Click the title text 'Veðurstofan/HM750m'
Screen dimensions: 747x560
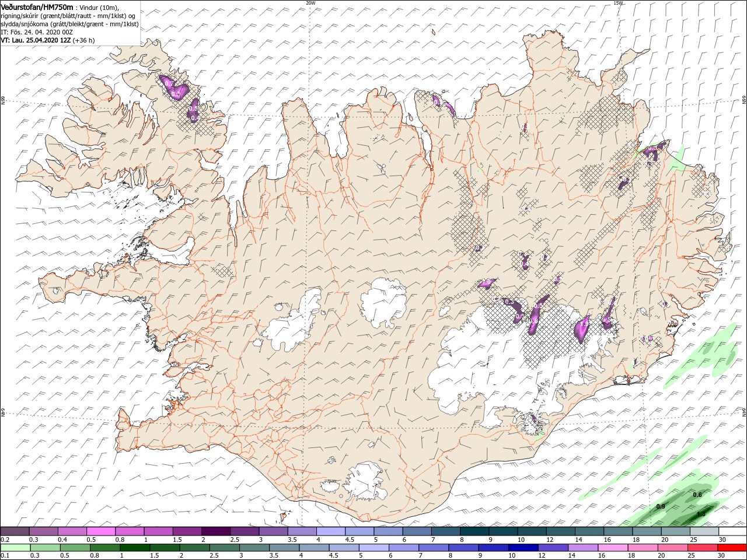(x=37, y=6)
